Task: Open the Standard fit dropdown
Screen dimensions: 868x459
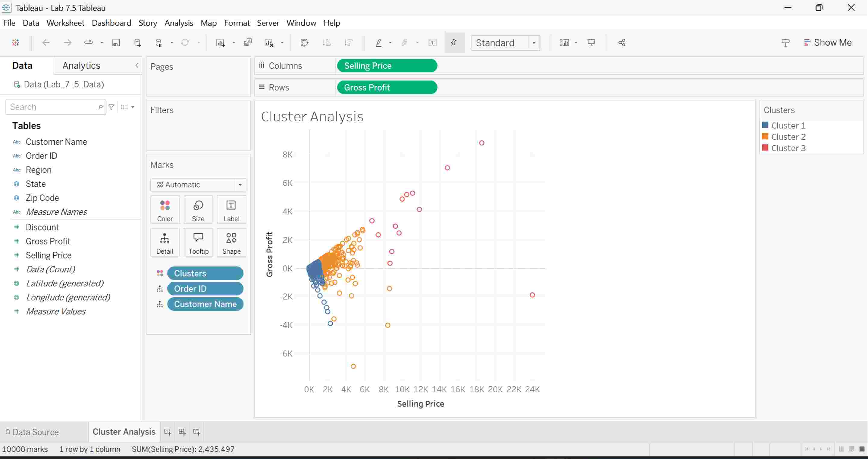Action: pyautogui.click(x=533, y=43)
